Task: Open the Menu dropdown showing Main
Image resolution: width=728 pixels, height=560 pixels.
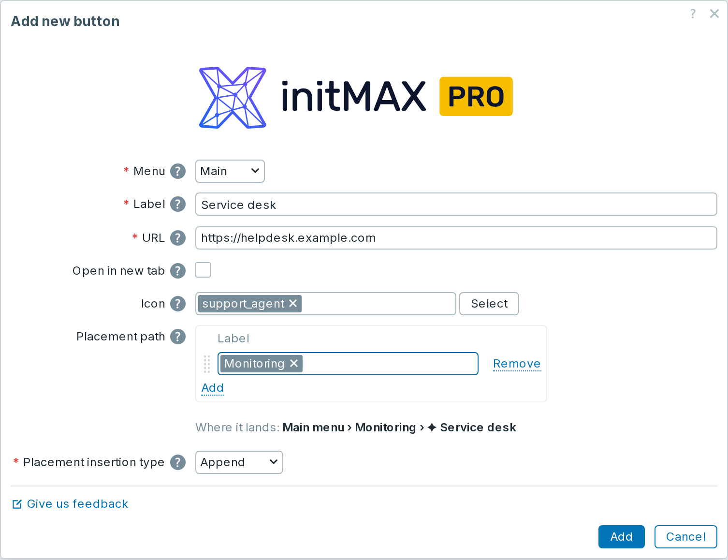Action: [x=230, y=171]
